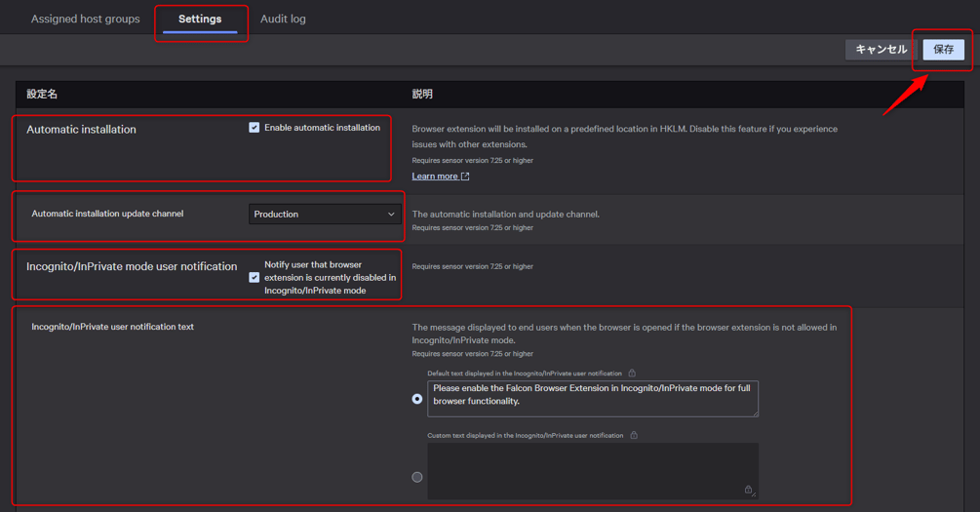Open the Production update channel dropdown
980x512 pixels.
click(x=325, y=214)
